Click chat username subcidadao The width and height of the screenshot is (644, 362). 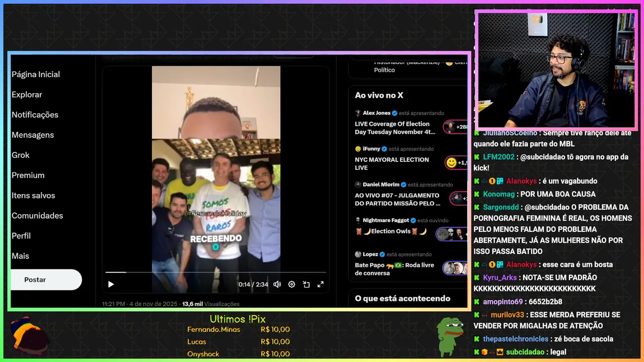pos(525,352)
